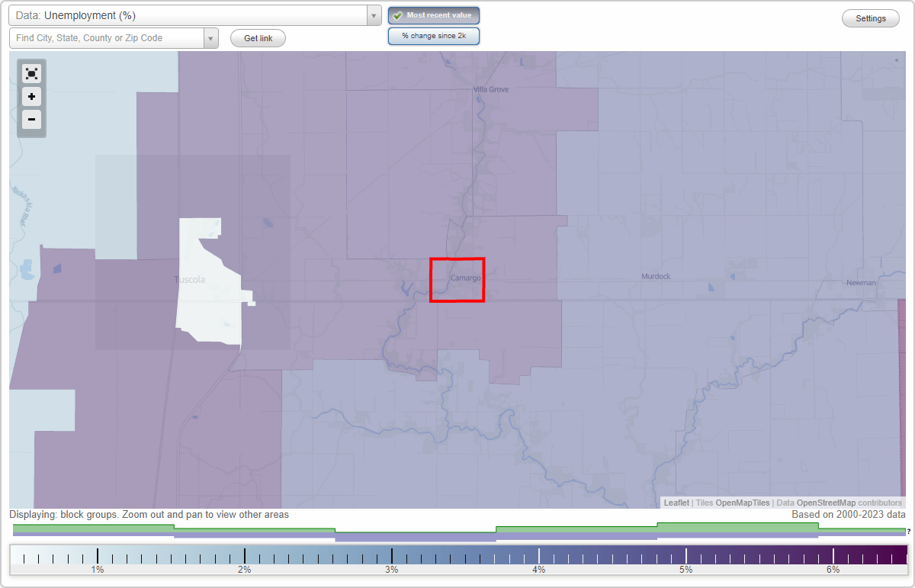Viewport: 915px width, 588px height.
Task: Click the fit-to-extent icon above the zoom controls
Action: 31,74
